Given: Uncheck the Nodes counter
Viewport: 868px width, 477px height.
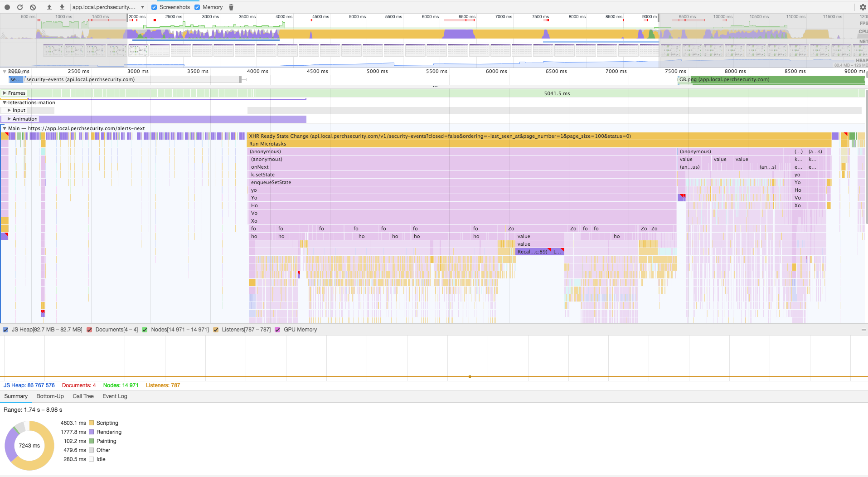Looking at the screenshot, I should (x=145, y=330).
